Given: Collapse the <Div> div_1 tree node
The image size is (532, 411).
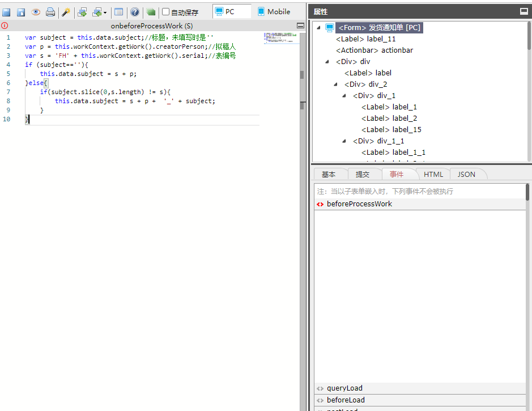Looking at the screenshot, I should (344, 96).
